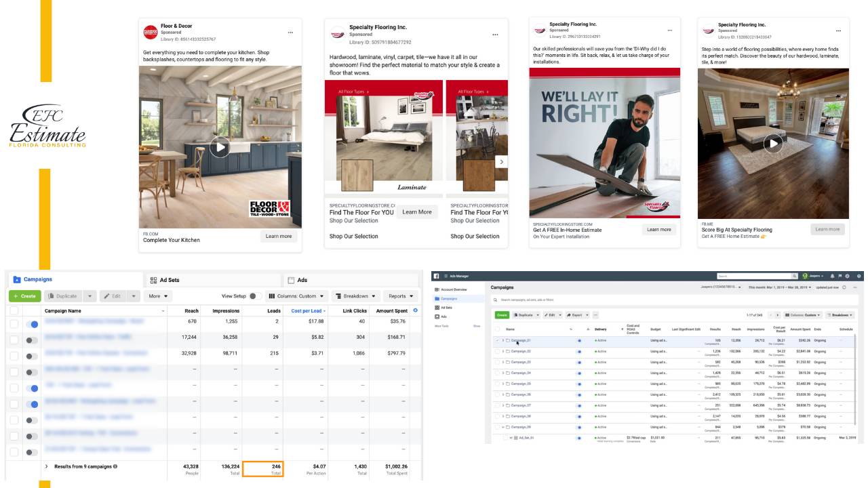868x488 pixels.
Task: Open Breakdown dropdown in left campaigns table
Action: pos(356,296)
